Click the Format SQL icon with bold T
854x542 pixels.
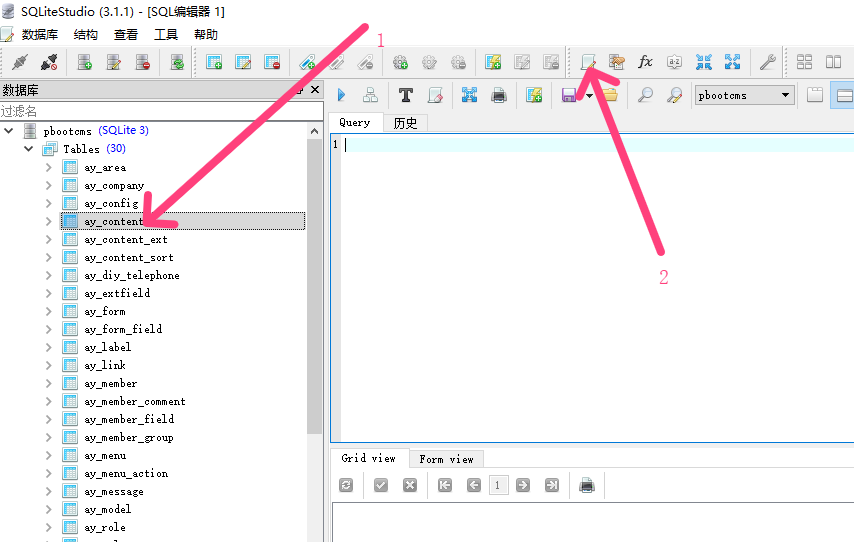(405, 95)
